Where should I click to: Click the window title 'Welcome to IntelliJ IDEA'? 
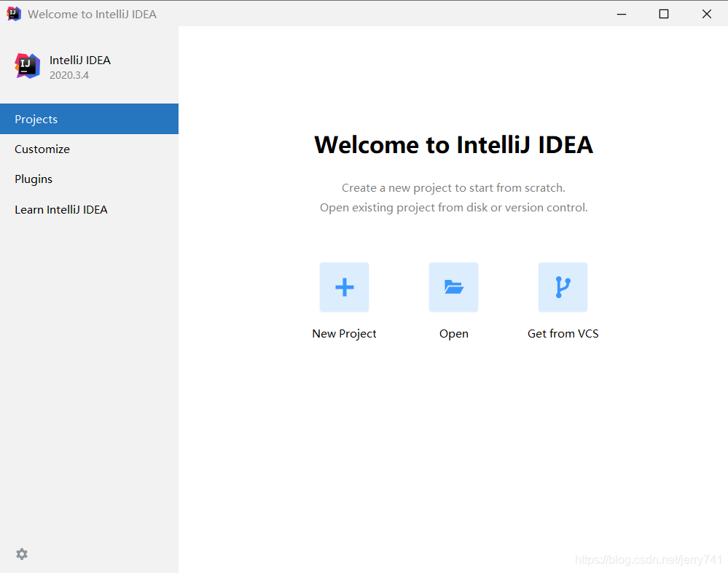pos(92,15)
